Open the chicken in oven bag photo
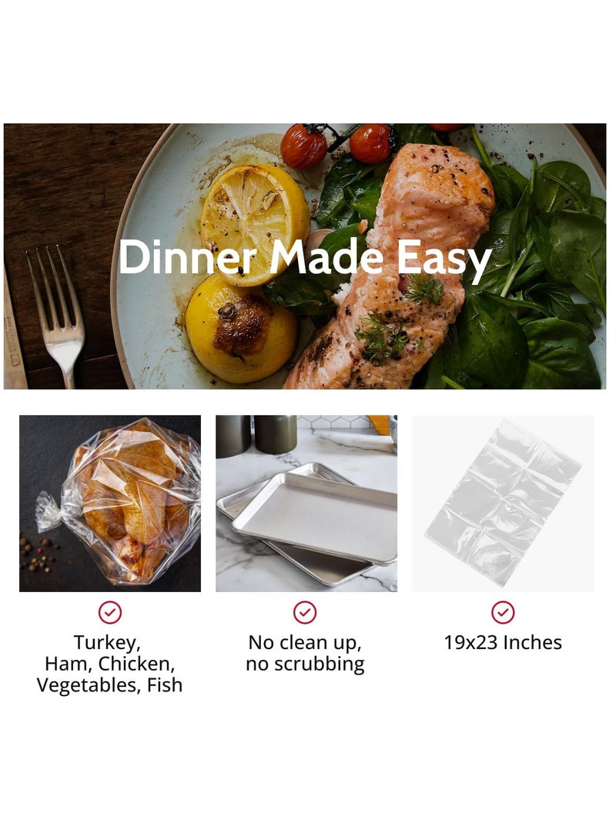The image size is (616, 840). (110, 503)
